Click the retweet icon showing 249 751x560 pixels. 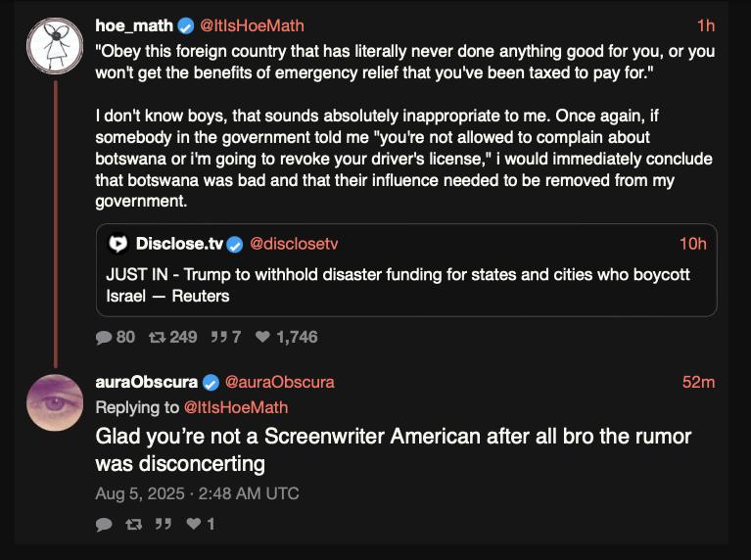tap(155, 337)
